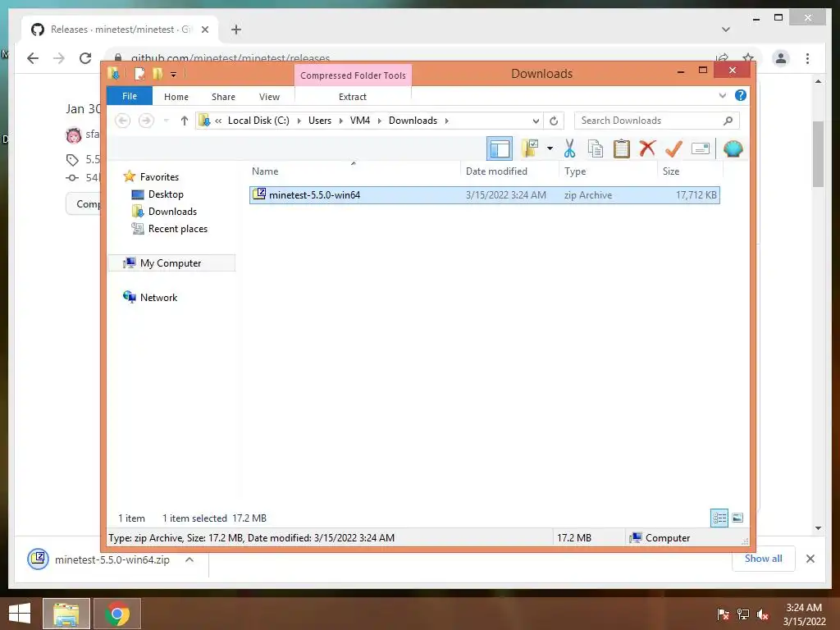This screenshot has height=630, width=840.
Task: Paste using the clipboard toolbar icon
Action: [x=622, y=148]
